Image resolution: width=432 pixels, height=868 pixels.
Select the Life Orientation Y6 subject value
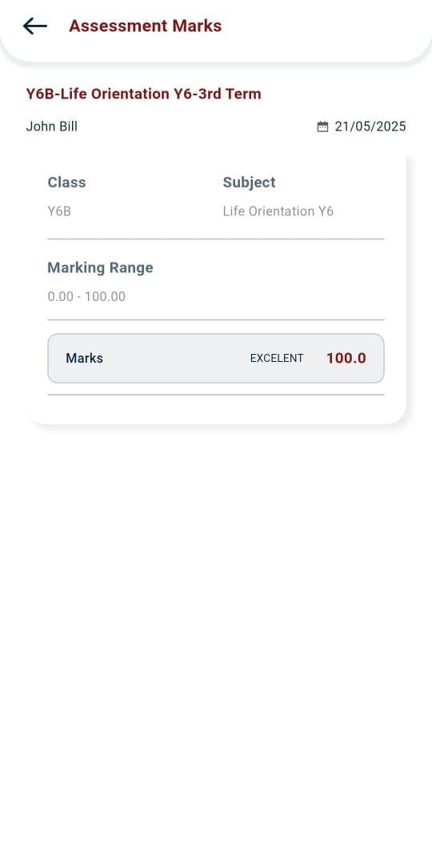[278, 211]
